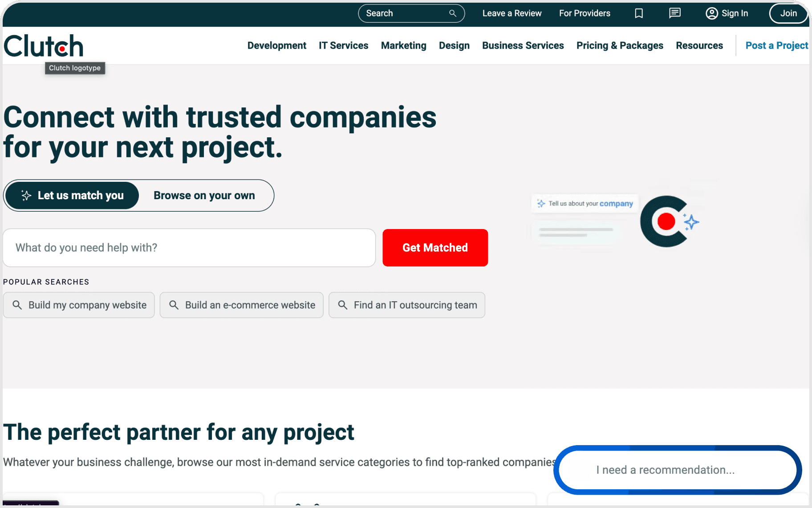Click the Connect with trusted companies headline
Image resolution: width=812 pixels, height=508 pixels.
click(x=220, y=132)
